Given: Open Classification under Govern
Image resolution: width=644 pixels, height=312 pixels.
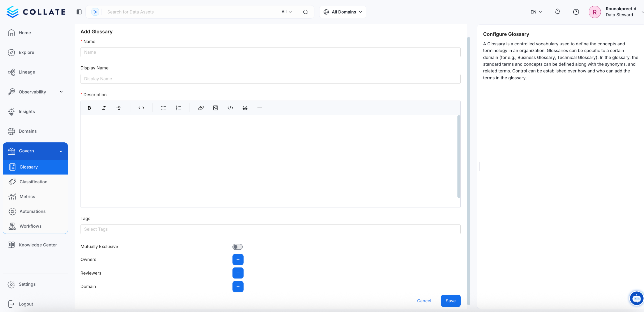Looking at the screenshot, I should click(33, 182).
